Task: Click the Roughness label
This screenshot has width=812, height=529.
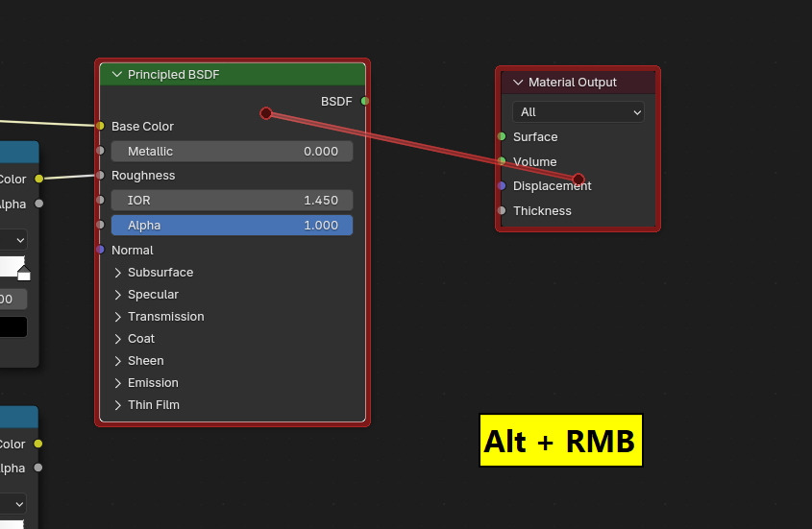Action: [x=143, y=176]
